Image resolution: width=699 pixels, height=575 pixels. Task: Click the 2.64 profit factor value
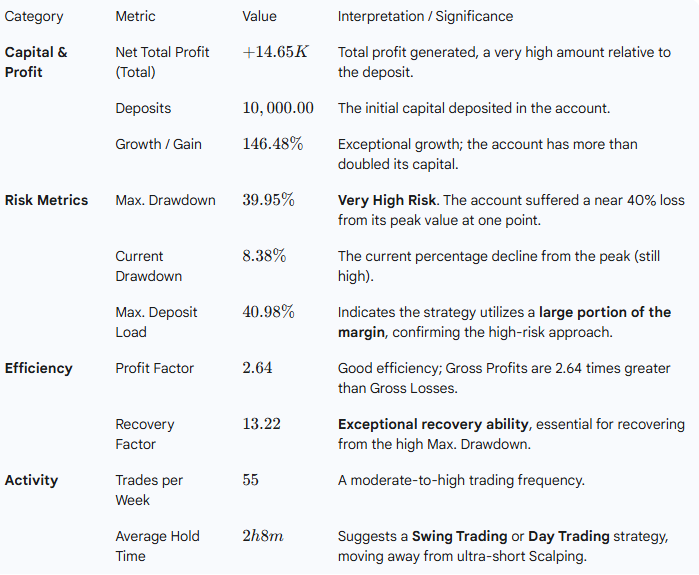[x=257, y=368]
